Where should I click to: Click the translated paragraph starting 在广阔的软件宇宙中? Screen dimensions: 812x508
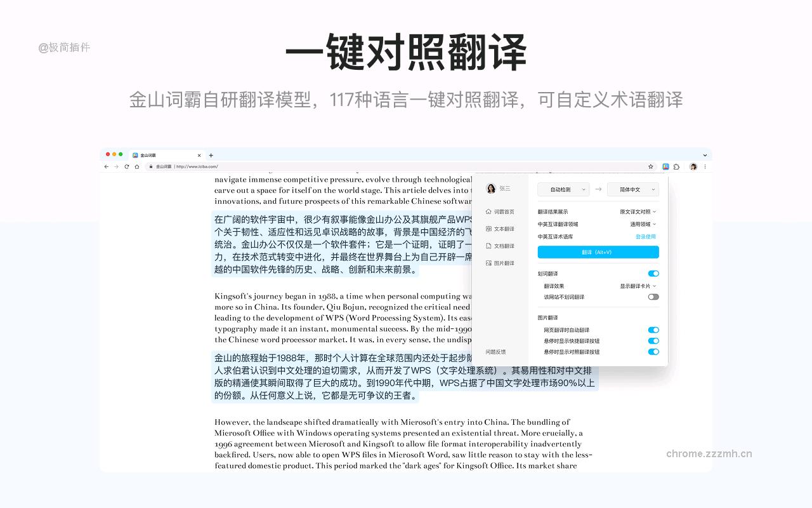click(x=343, y=244)
